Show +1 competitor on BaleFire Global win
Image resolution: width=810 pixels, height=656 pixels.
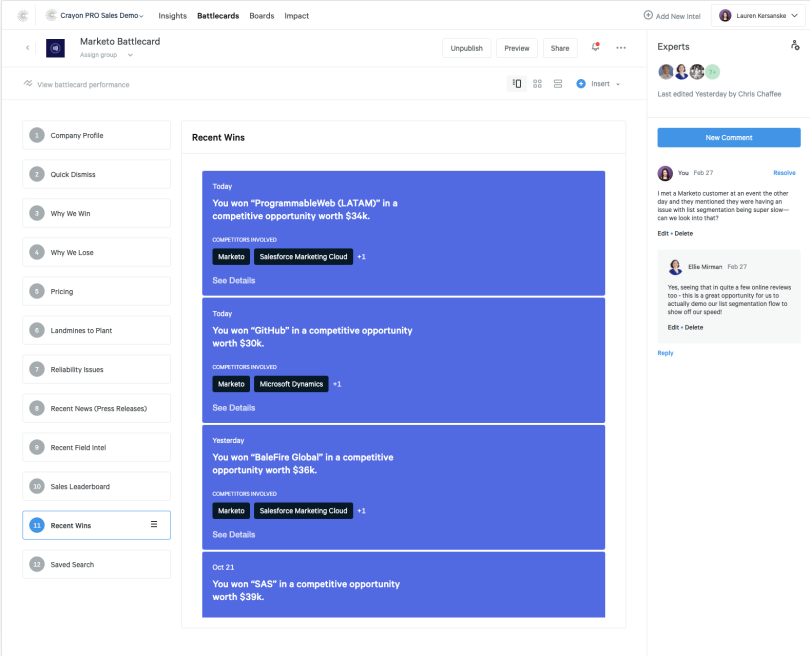tap(362, 511)
